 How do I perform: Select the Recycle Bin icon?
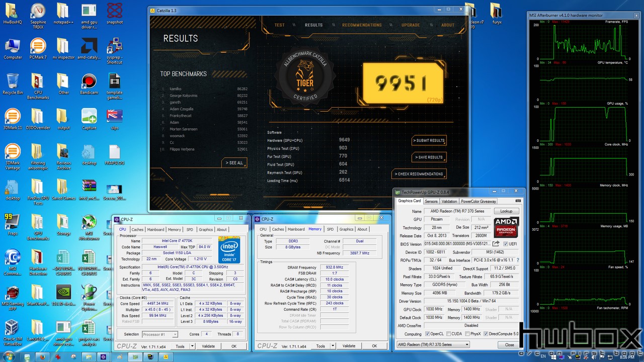tap(13, 84)
